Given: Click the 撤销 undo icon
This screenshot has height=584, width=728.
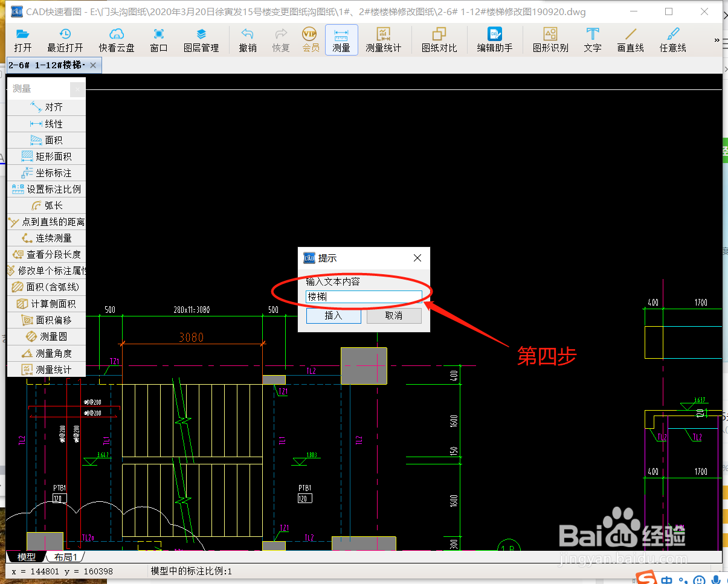Looking at the screenshot, I should pos(247,40).
